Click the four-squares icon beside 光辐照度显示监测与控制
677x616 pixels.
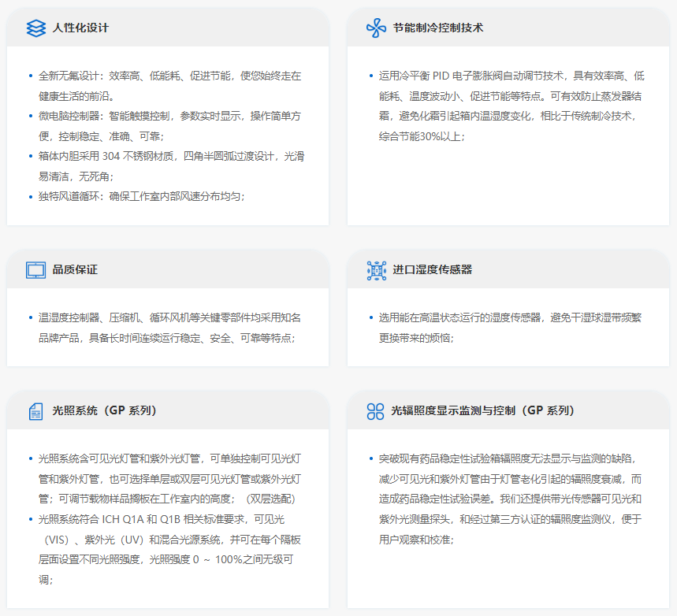point(376,410)
